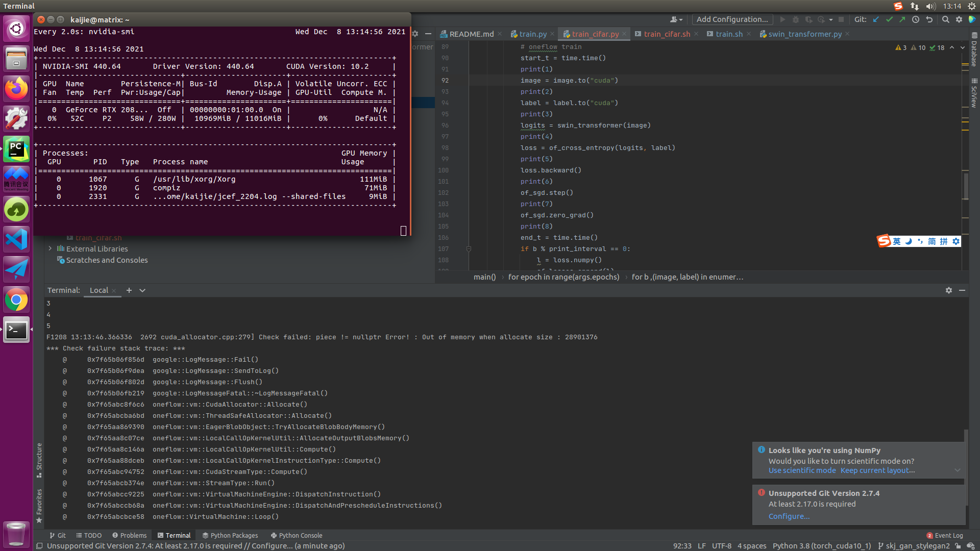The image size is (980, 551).
Task: Open the Python interpreter selector in status bar
Action: [821, 546]
